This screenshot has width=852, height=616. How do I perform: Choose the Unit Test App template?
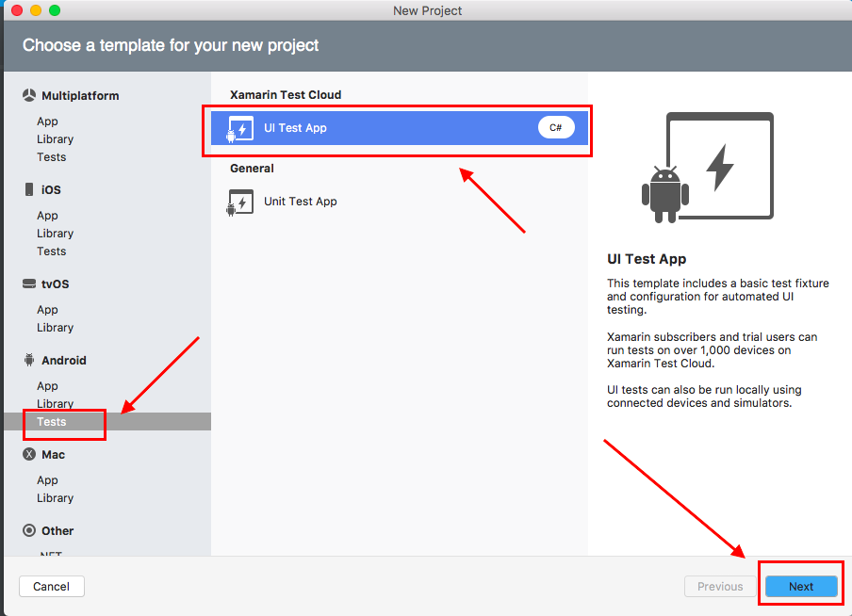(x=400, y=202)
